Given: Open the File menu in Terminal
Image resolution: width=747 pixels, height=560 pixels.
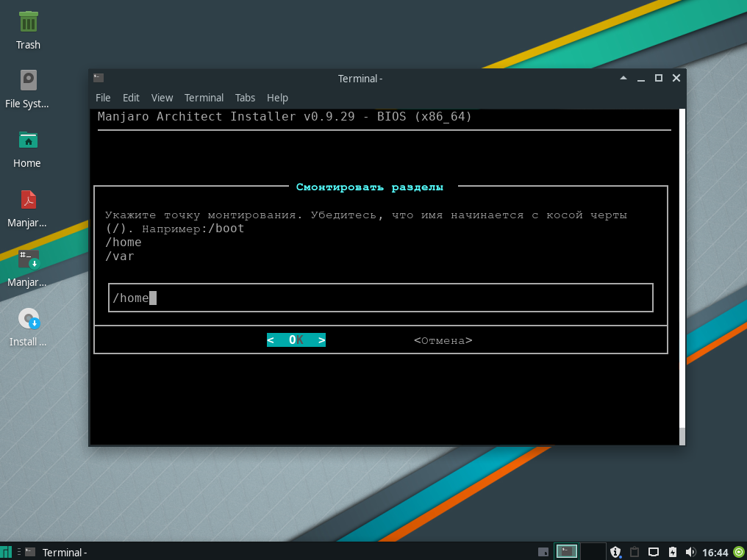Looking at the screenshot, I should 103,98.
